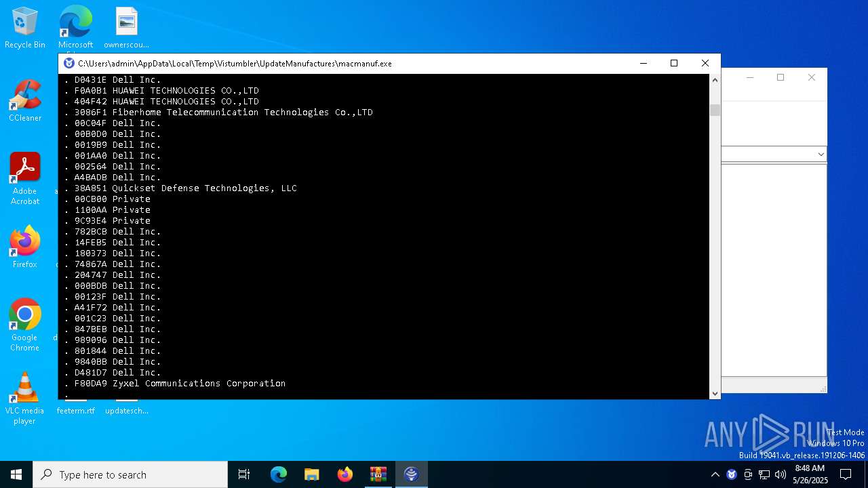Screen dimensions: 868x488
Task: Show hidden system tray icons
Action: click(715, 474)
